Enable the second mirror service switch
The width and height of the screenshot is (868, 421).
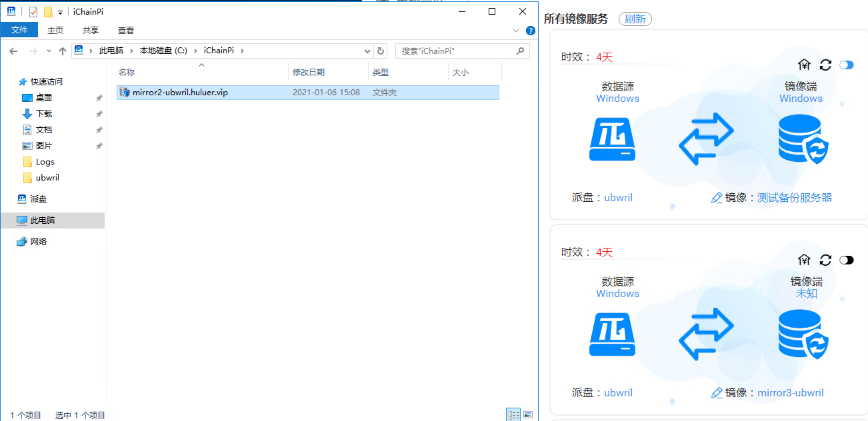tap(847, 260)
